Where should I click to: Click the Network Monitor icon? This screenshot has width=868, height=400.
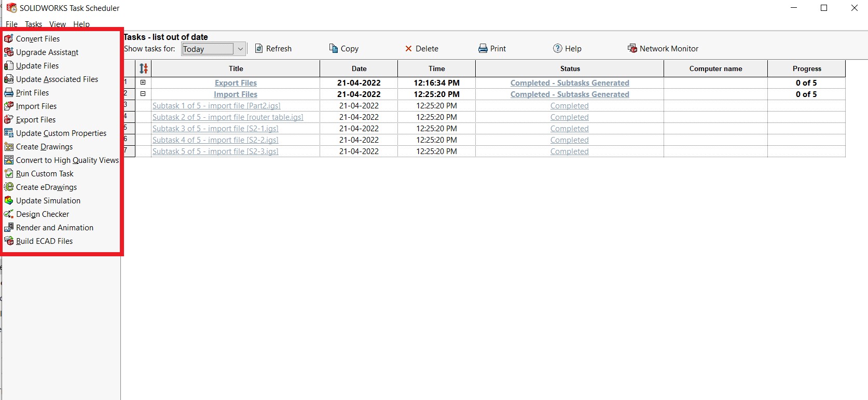[x=632, y=48]
